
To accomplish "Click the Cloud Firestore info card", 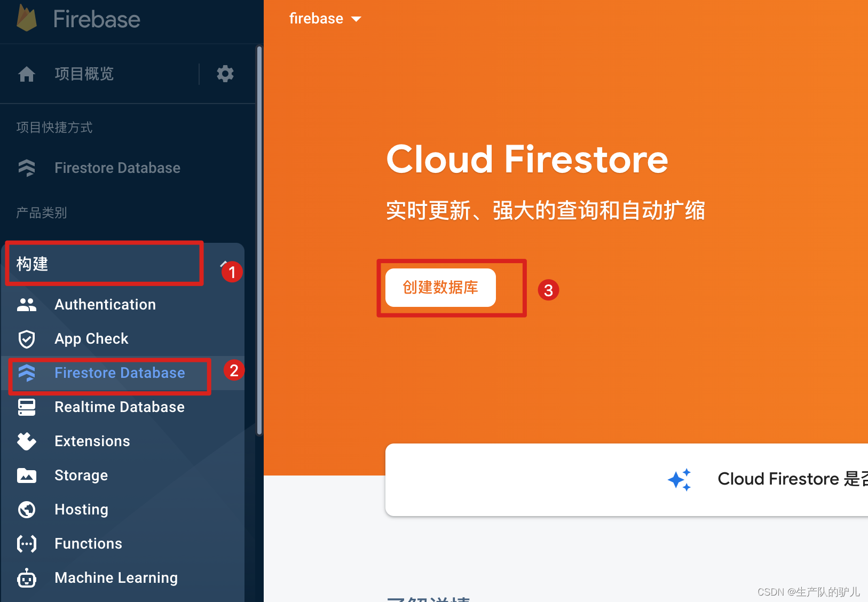I will coord(627,480).
